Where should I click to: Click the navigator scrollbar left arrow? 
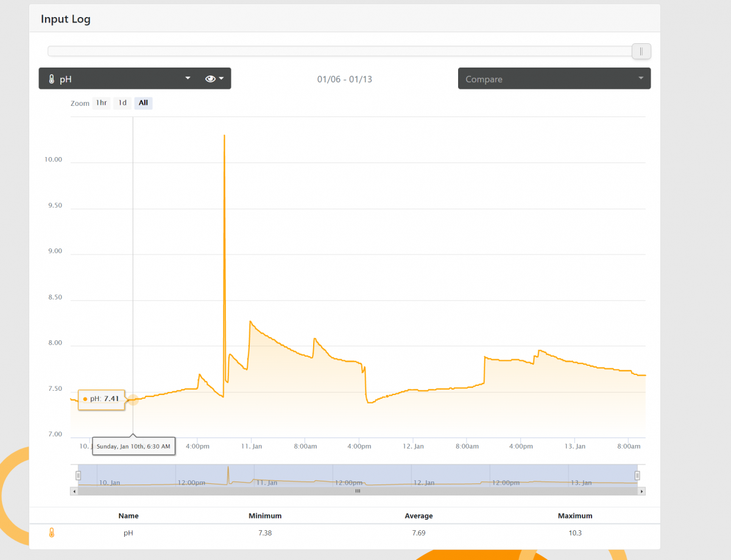click(x=74, y=491)
